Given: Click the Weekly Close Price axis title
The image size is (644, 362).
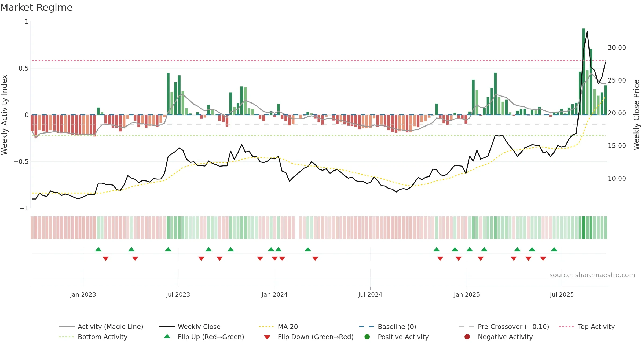Looking at the screenshot, I should click(636, 115).
